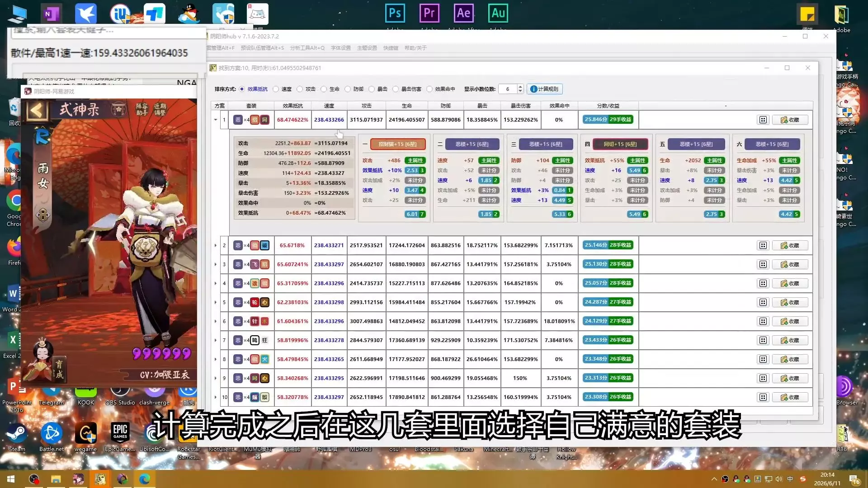Open grid detail icon for scheme 1
The height and width of the screenshot is (488, 868).
(763, 120)
